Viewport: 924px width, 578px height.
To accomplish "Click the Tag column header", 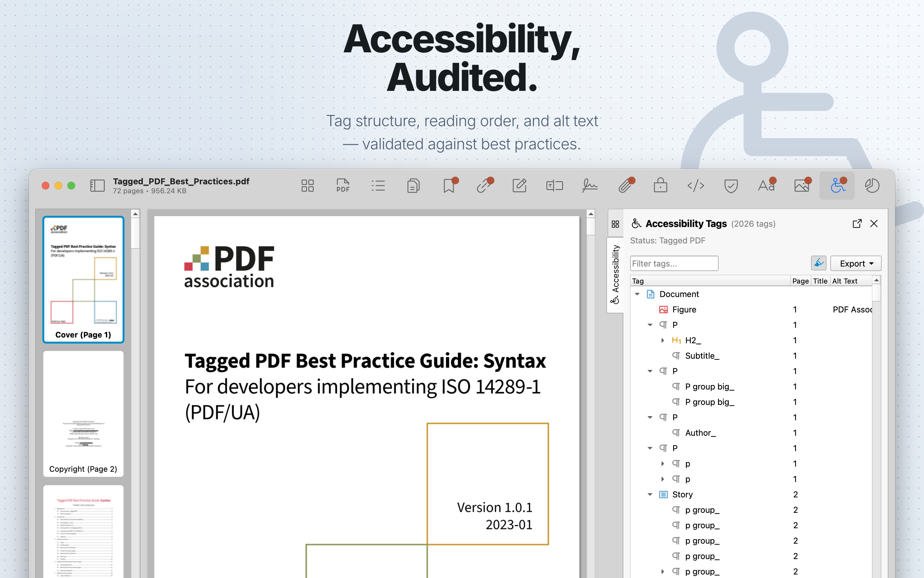I will (710, 281).
